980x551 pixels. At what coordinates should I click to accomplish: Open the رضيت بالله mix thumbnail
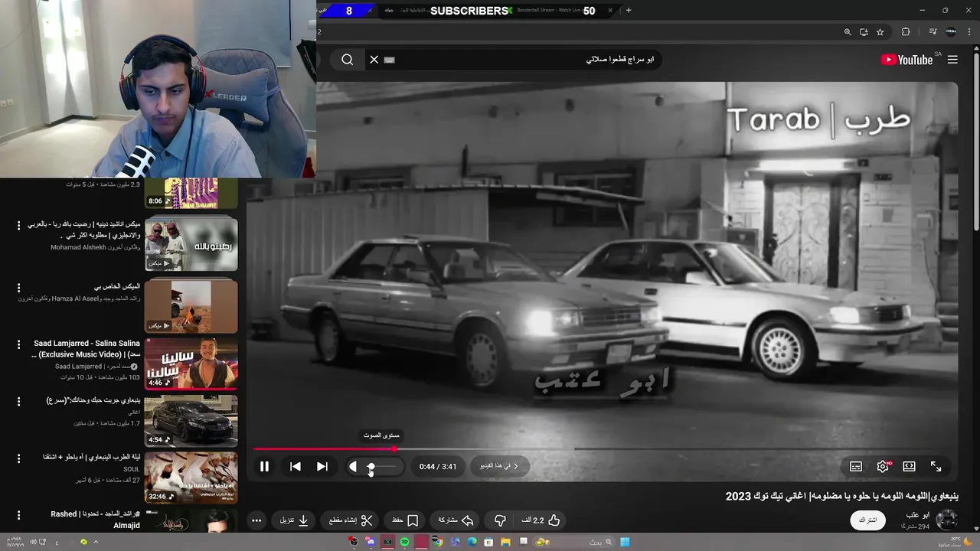point(191,244)
